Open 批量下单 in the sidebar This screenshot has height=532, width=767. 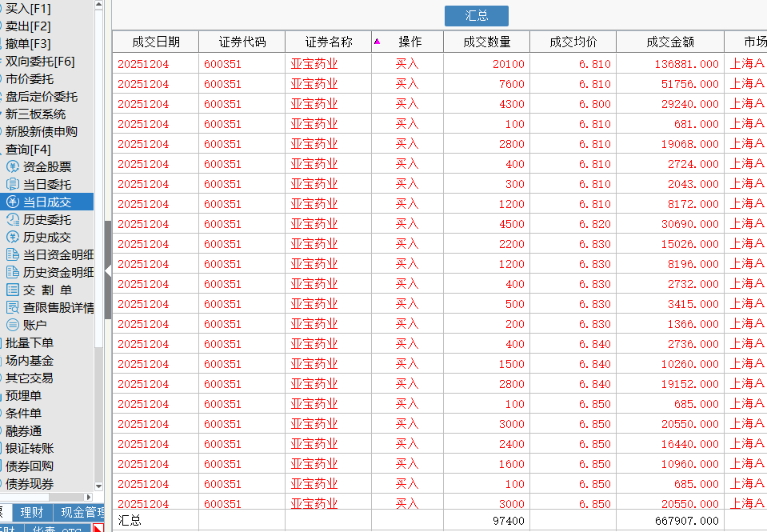(x=30, y=343)
